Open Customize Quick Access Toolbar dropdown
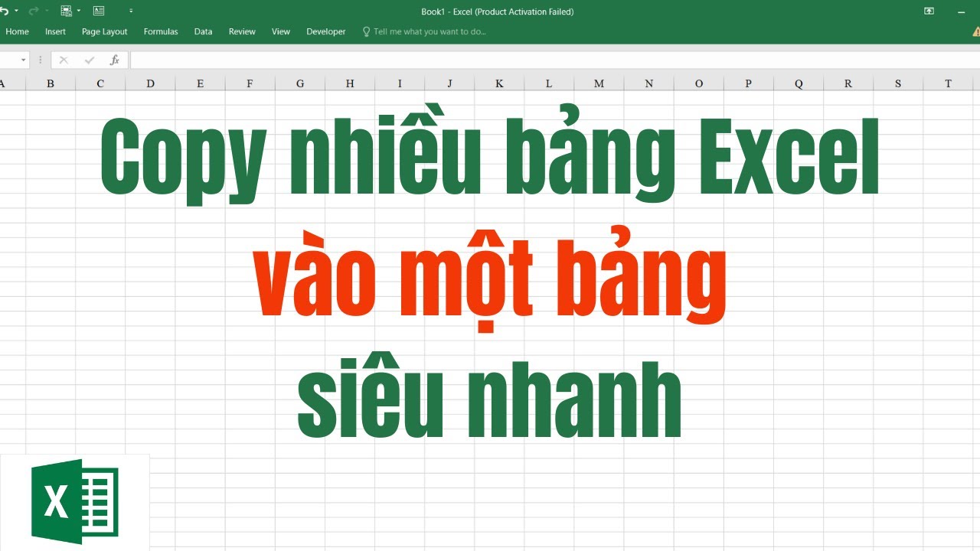The image size is (980, 551). [131, 11]
